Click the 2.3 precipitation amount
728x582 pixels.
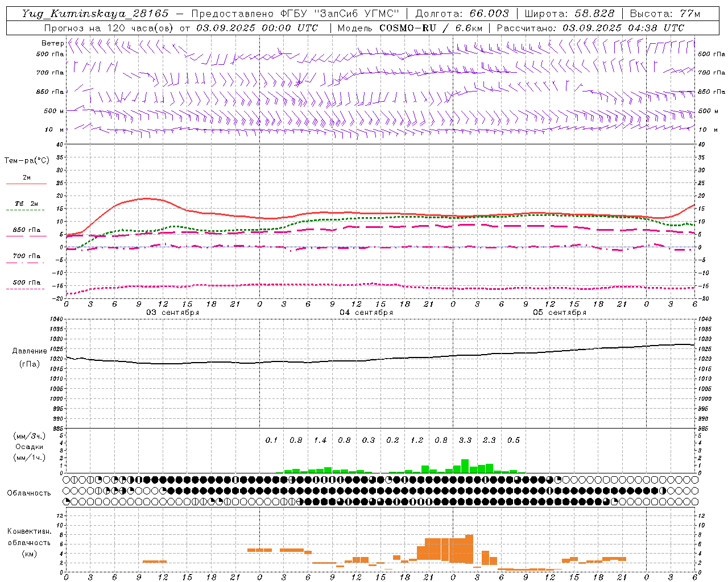[489, 440]
